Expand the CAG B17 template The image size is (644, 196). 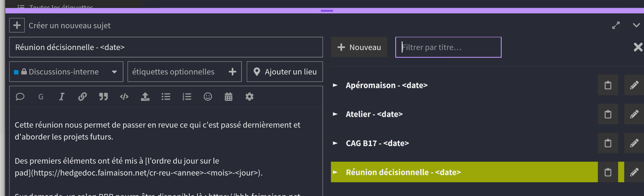point(335,143)
